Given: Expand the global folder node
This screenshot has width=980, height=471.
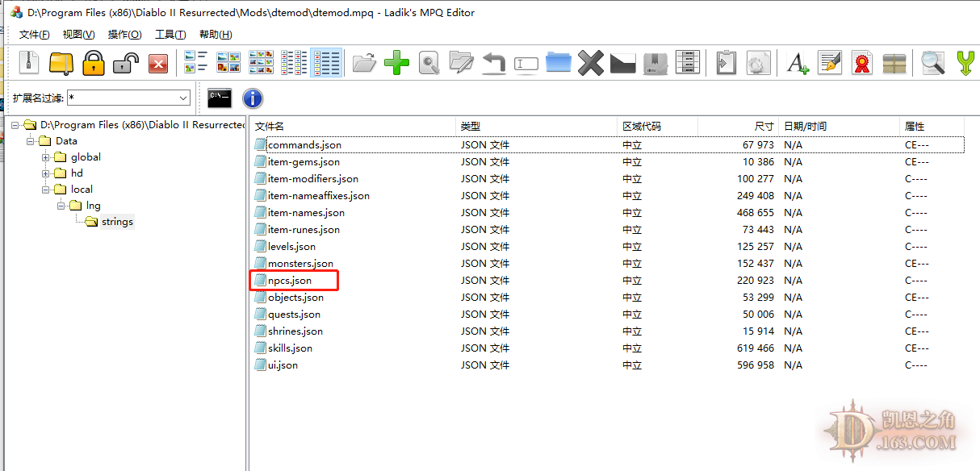Looking at the screenshot, I should pos(46,157).
